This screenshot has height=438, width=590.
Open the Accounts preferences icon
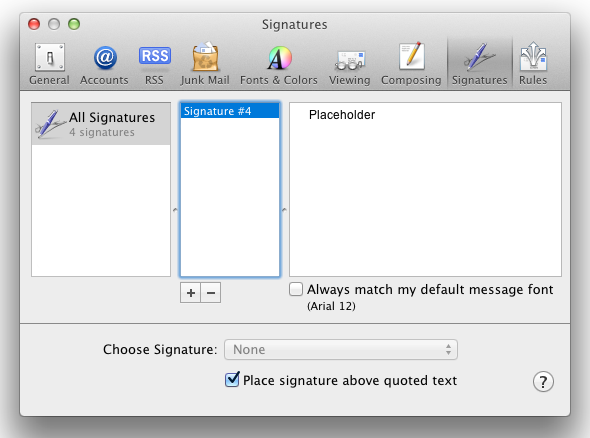point(104,64)
